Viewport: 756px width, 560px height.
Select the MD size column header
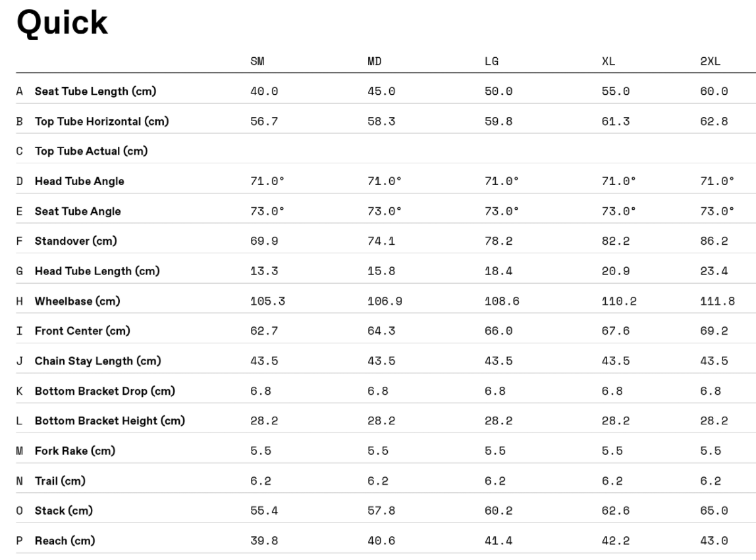pyautogui.click(x=375, y=62)
